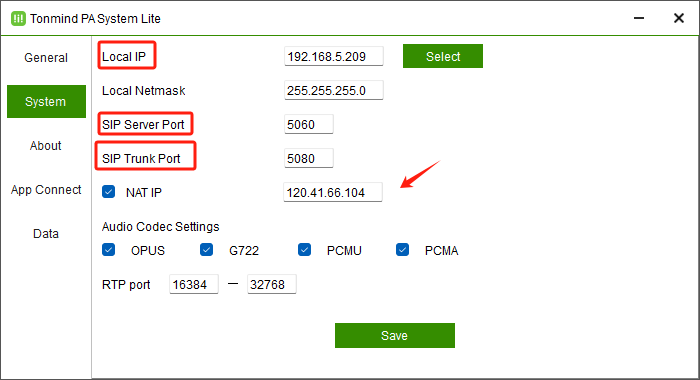Click the RTP port start field 16384
700x380 pixels.
point(194,284)
